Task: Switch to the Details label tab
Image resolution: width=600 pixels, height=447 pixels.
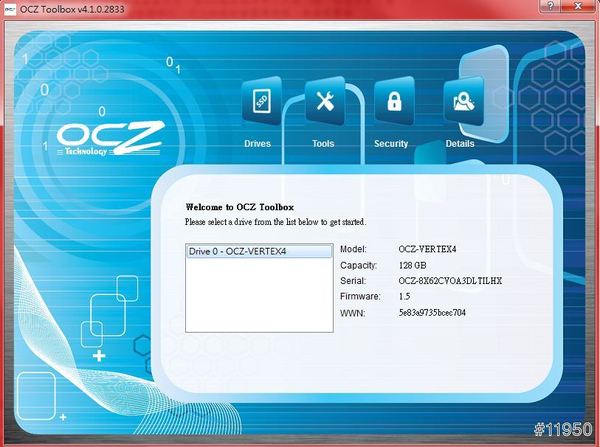Action: click(460, 144)
